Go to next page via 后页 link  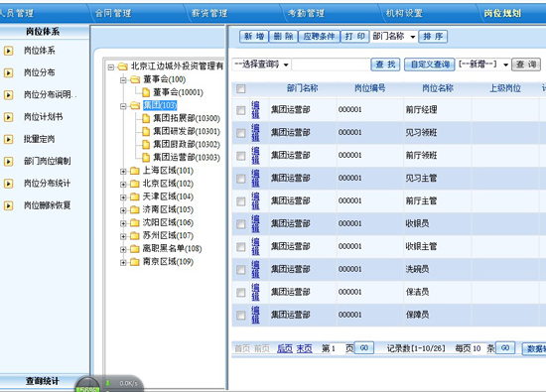pos(285,349)
